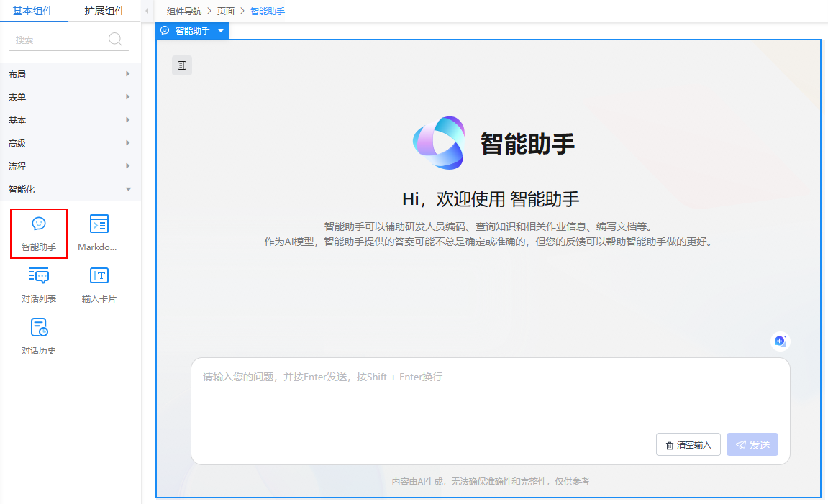Image resolution: width=828 pixels, height=504 pixels.
Task: Click 智能助手 breadcrumb item
Action: (267, 11)
